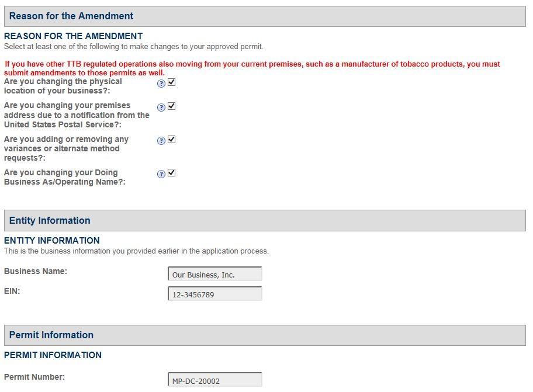Image resolution: width=533 pixels, height=392 pixels.
Task: Click the 'EIN:' label
Action: pos(12,291)
